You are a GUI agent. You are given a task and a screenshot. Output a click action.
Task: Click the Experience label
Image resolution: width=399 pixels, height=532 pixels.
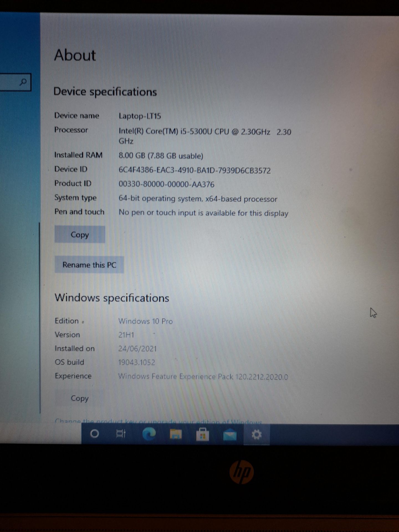click(73, 376)
